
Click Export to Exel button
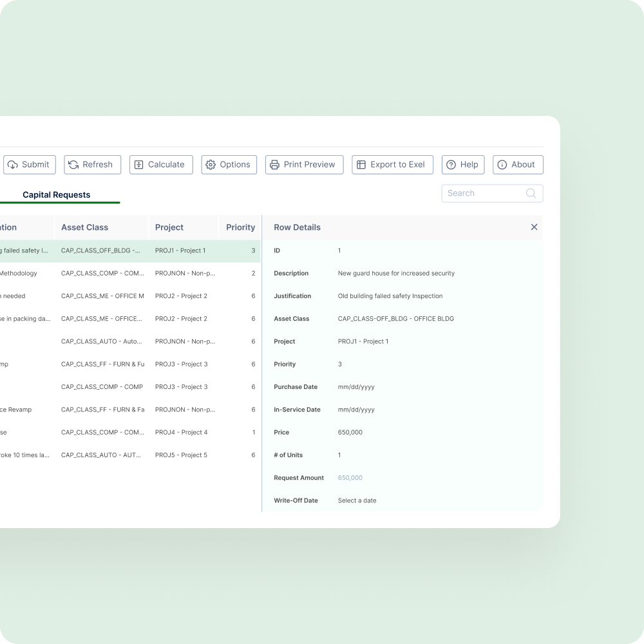coord(392,164)
